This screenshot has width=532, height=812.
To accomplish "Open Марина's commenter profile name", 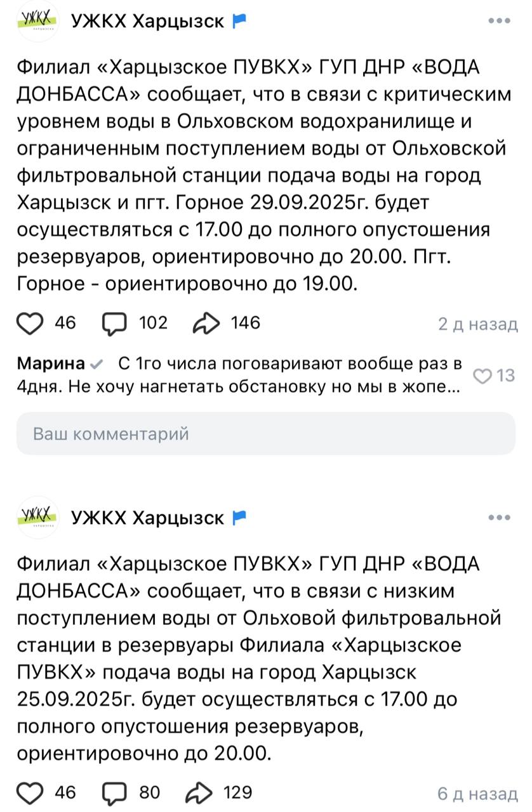I will point(51,364).
